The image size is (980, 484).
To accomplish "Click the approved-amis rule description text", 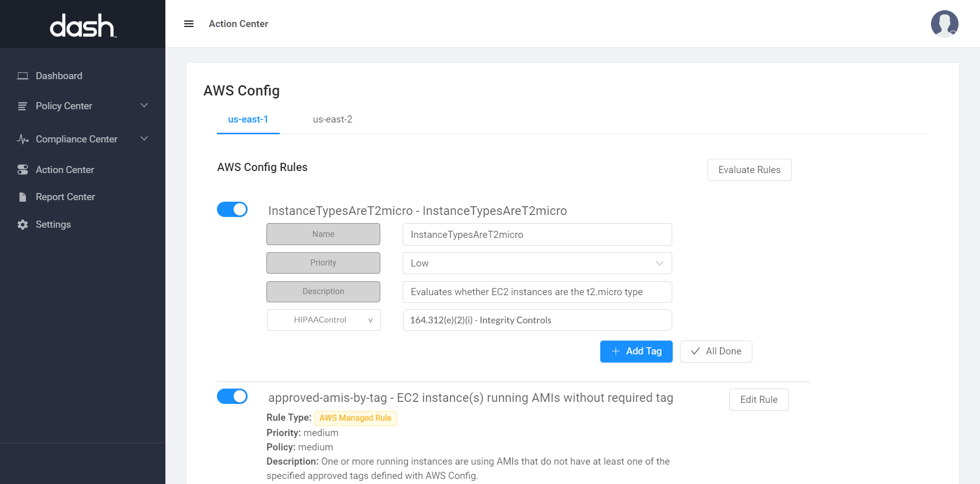I will click(x=468, y=469).
